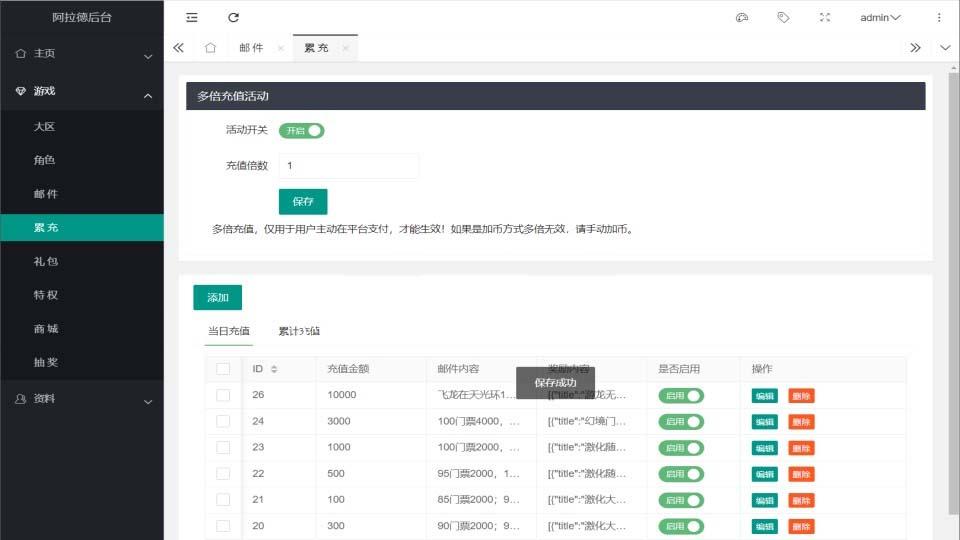This screenshot has height=540, width=960.
Task: Switch to the 累计充值 tab
Action: tap(299, 331)
